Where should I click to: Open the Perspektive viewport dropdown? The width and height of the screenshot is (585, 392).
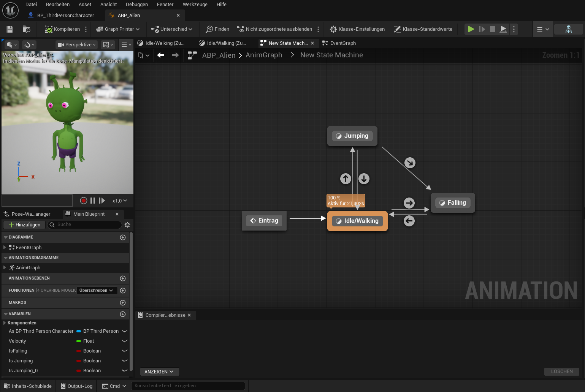[x=76, y=45]
